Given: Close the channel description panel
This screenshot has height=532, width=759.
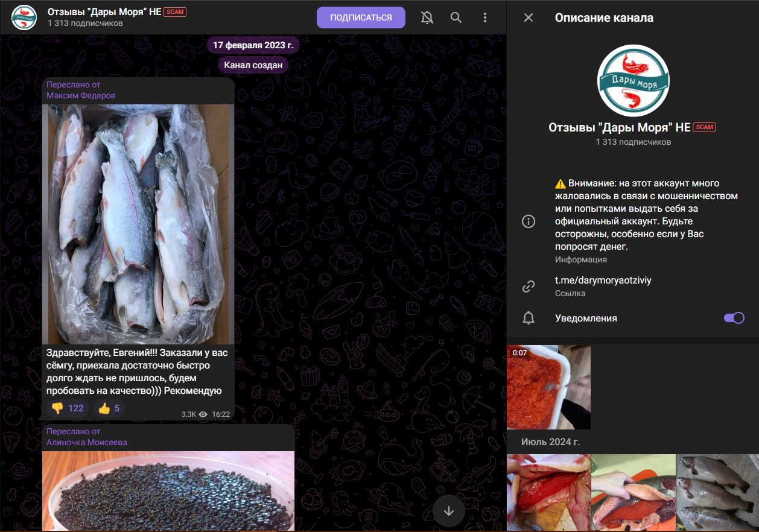Looking at the screenshot, I should pos(529,17).
